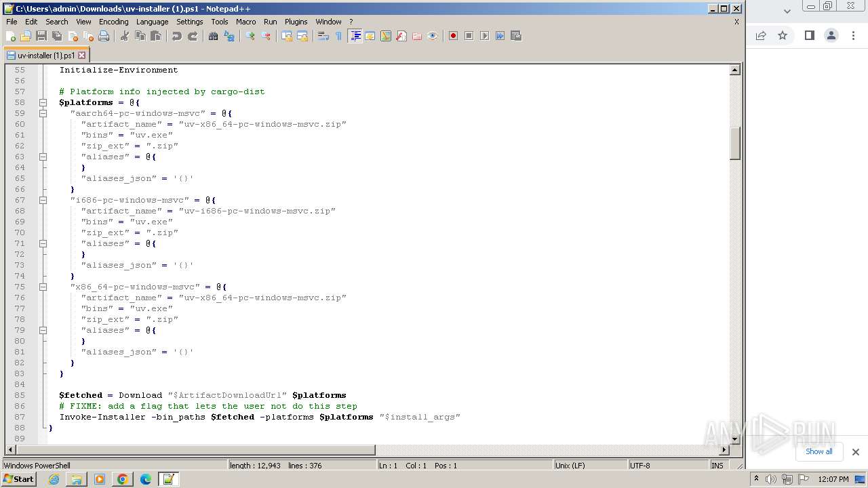
Task: Click the Close document toolbar icon
Action: coord(73,36)
